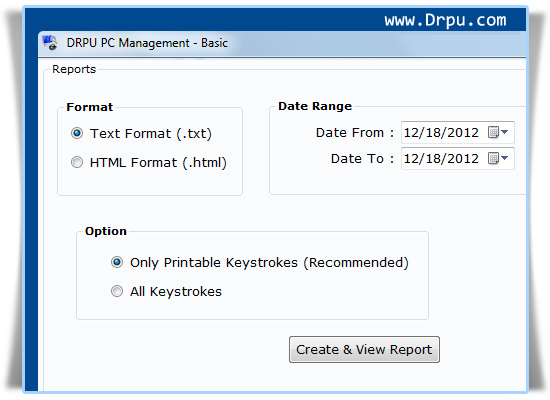Click the Date Range group heading
The image size is (550, 400).
click(x=315, y=106)
